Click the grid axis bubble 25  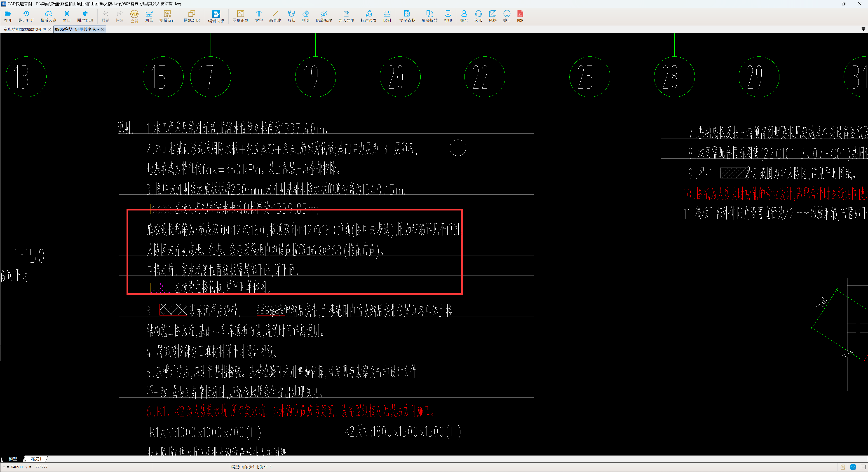590,77
